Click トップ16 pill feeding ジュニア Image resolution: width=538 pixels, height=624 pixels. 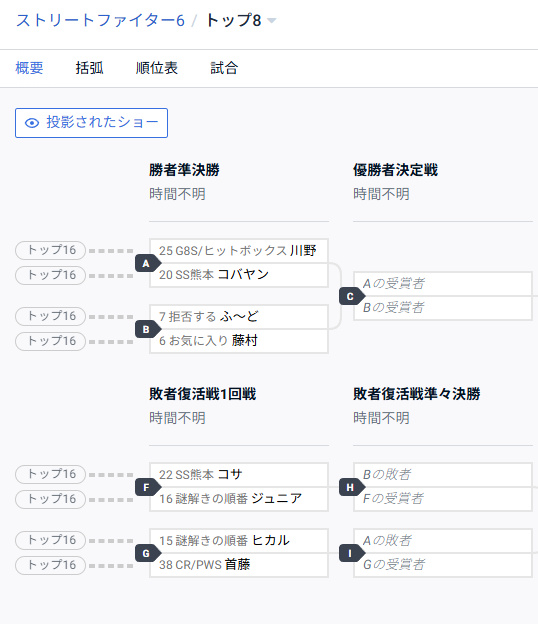tap(51, 499)
